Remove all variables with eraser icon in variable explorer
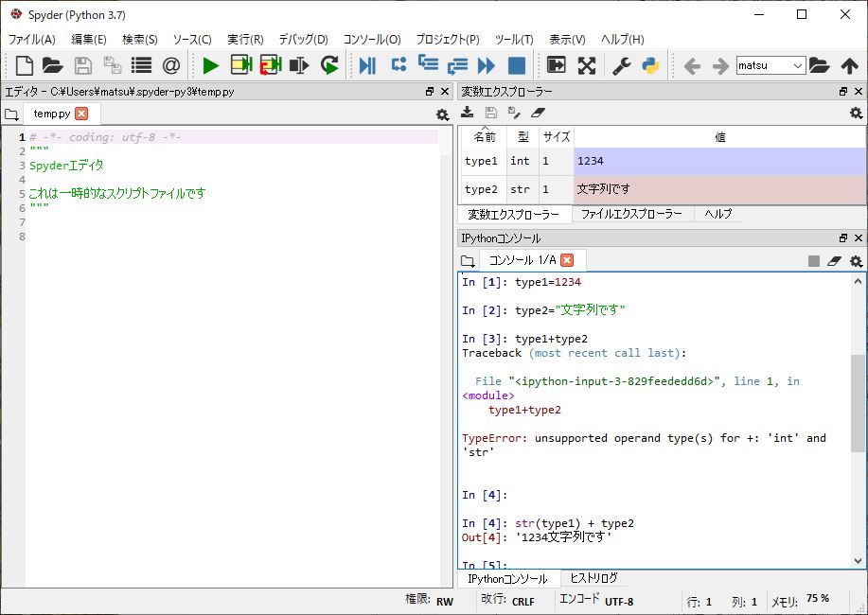Image resolution: width=868 pixels, height=615 pixels. click(x=538, y=113)
